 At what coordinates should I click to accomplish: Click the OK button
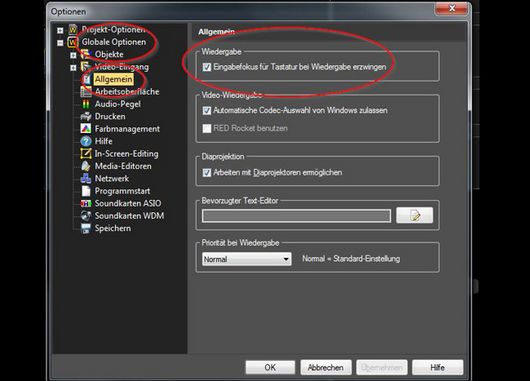[x=270, y=367]
